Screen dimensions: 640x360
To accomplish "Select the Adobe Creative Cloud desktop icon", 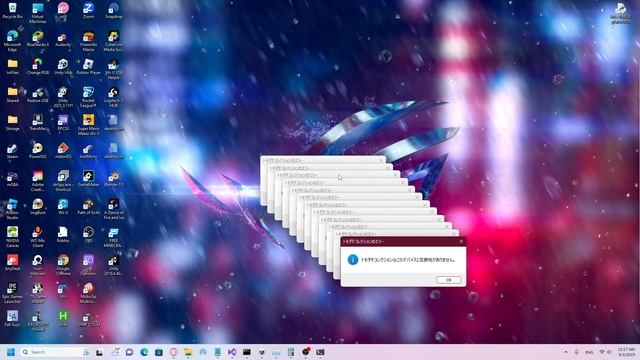I will click(38, 180).
